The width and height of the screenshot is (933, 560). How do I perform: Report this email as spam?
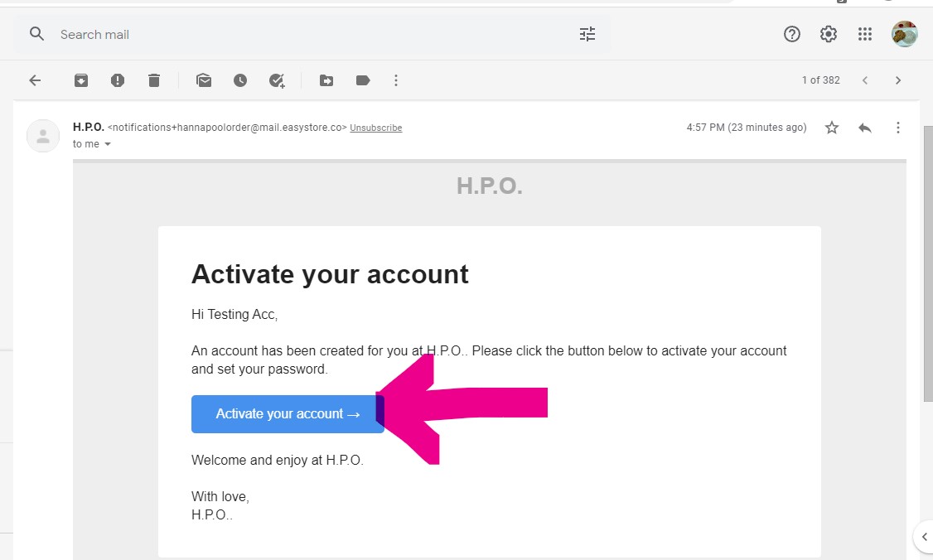118,80
